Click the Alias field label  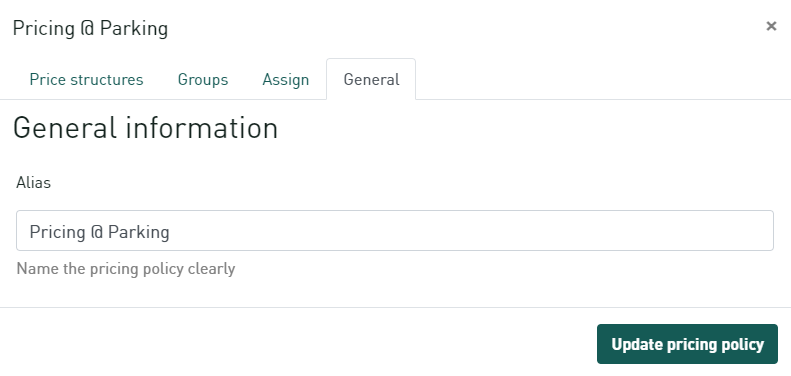tap(33, 183)
